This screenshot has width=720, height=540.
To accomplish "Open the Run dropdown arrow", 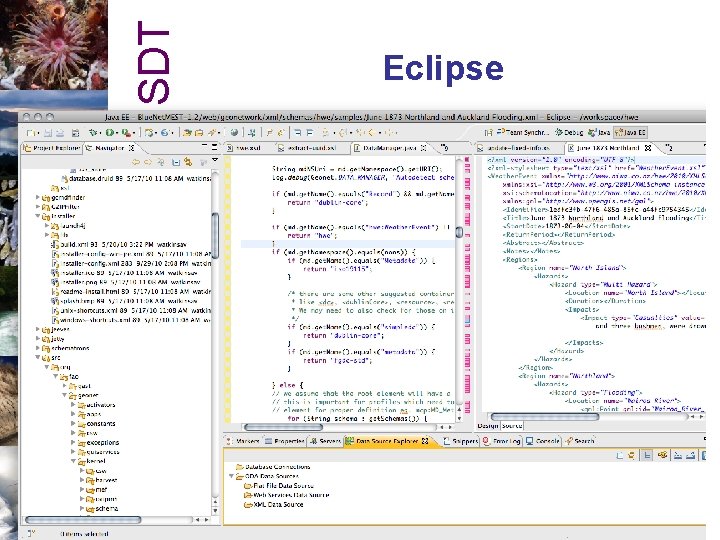I will click(117, 133).
